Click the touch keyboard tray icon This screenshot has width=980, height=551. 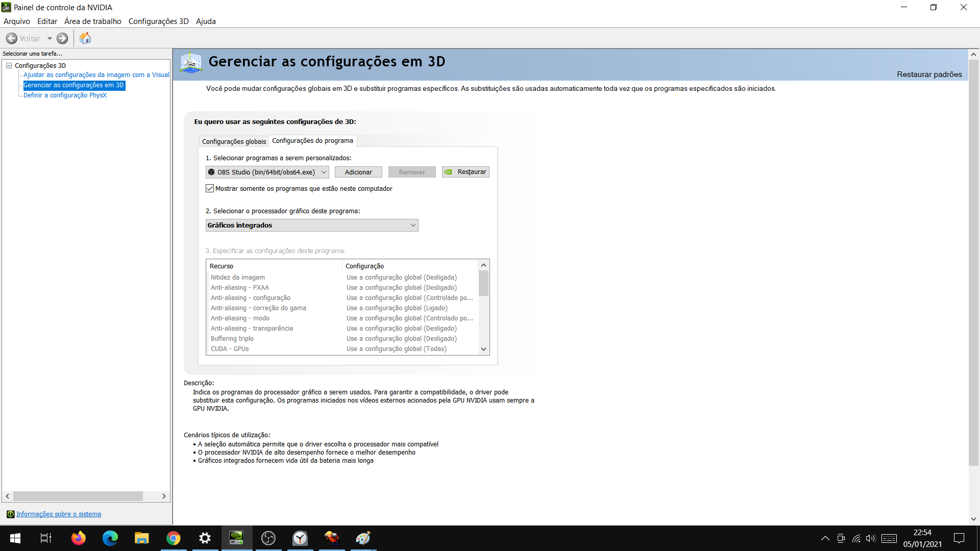[x=889, y=538]
